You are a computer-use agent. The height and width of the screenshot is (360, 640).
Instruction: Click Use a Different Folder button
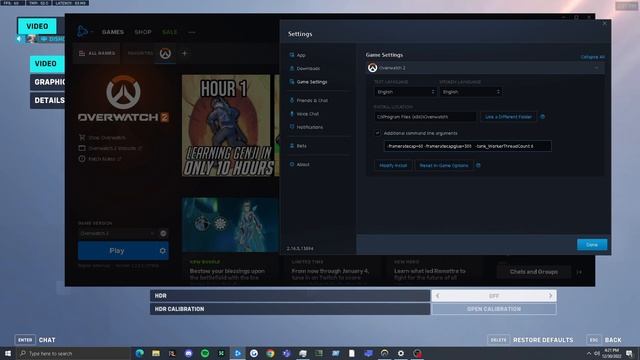coord(508,117)
